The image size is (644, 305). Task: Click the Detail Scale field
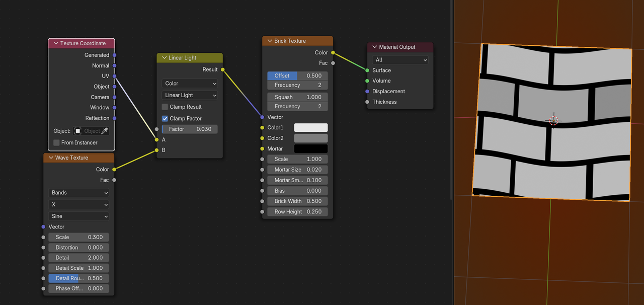click(79, 268)
